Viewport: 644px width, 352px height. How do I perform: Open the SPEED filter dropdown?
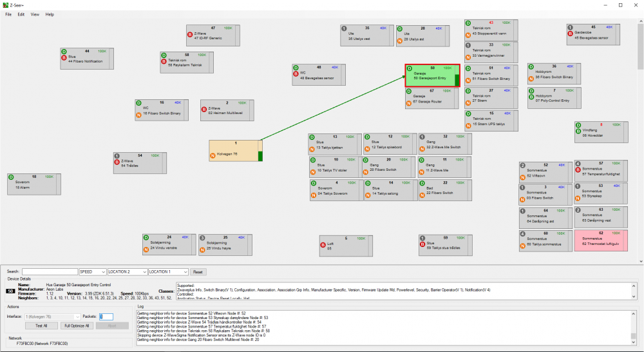coord(92,272)
